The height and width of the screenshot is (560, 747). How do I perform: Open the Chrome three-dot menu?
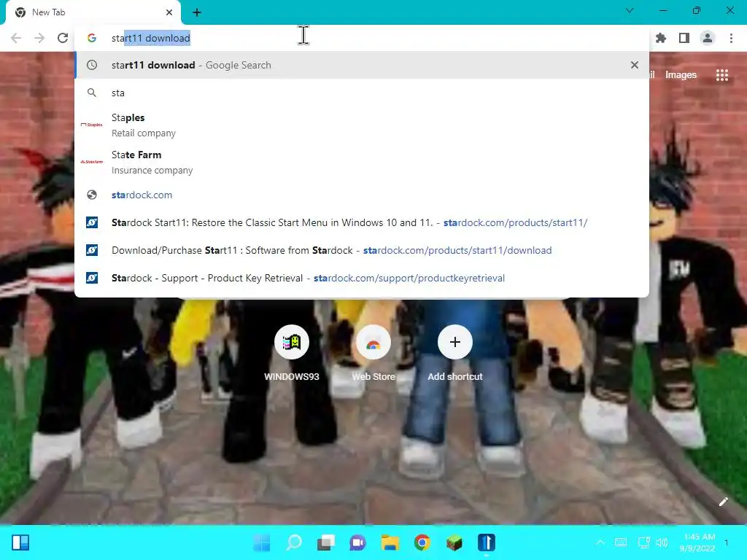pyautogui.click(x=731, y=38)
